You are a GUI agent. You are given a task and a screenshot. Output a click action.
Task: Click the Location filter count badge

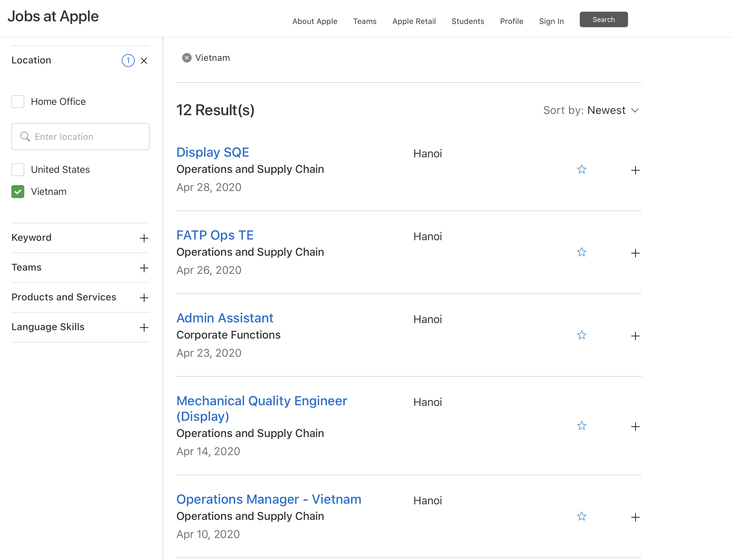pyautogui.click(x=128, y=61)
